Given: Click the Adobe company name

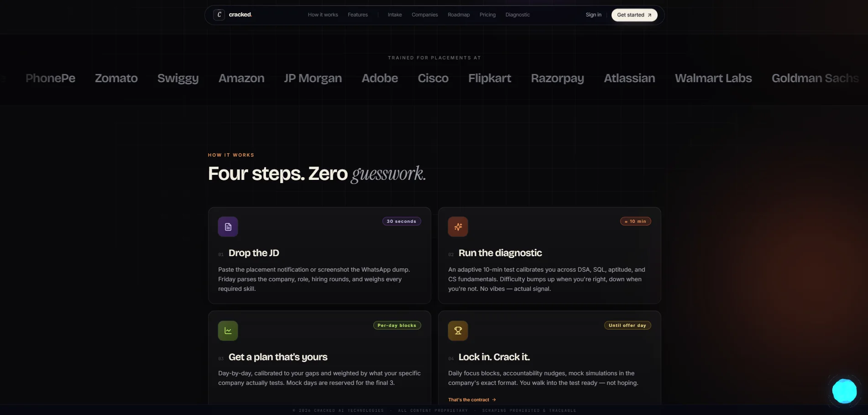Looking at the screenshot, I should pos(380,78).
